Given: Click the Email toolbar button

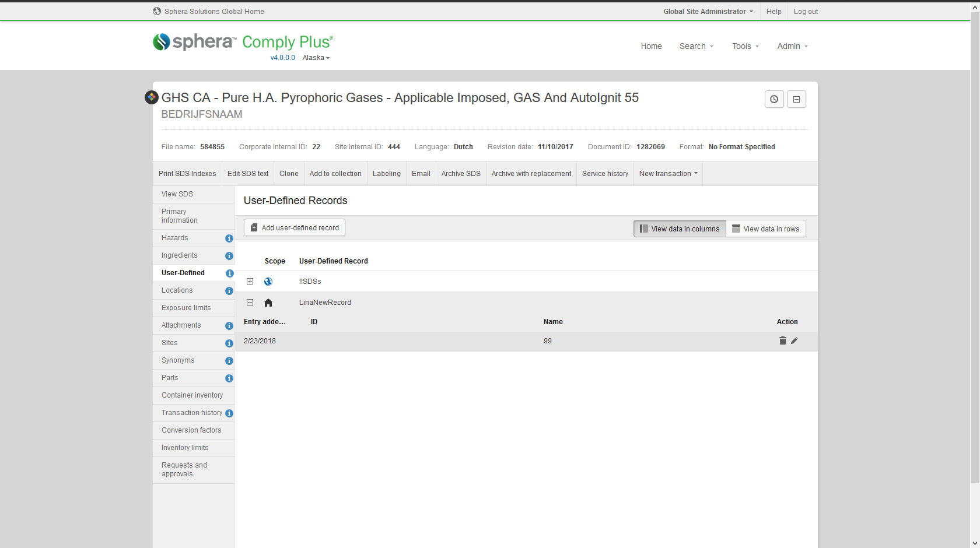Looking at the screenshot, I should point(421,174).
